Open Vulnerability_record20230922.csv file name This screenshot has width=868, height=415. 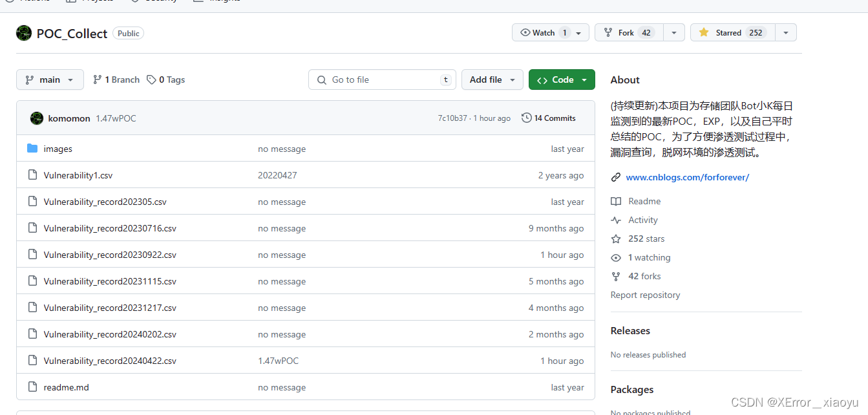[110, 255]
